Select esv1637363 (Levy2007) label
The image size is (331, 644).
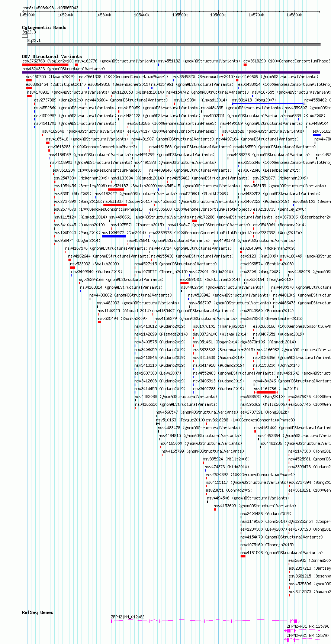pos(158,373)
